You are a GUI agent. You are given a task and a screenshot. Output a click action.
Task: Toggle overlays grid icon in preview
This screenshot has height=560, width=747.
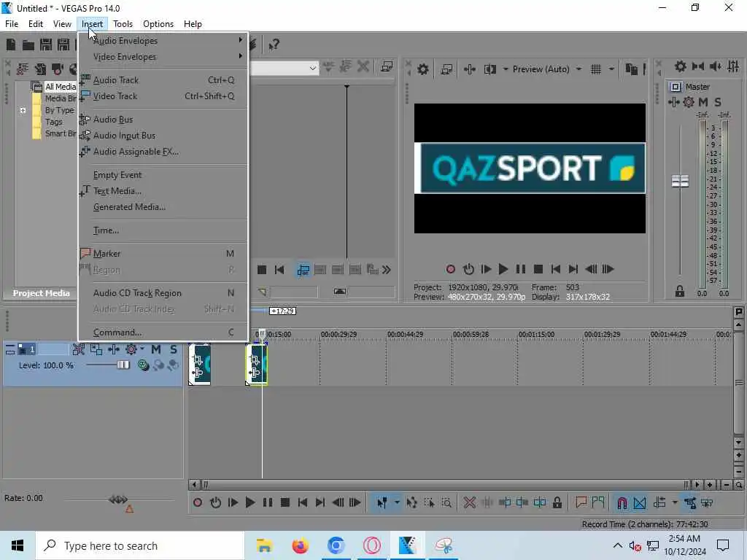coord(595,69)
